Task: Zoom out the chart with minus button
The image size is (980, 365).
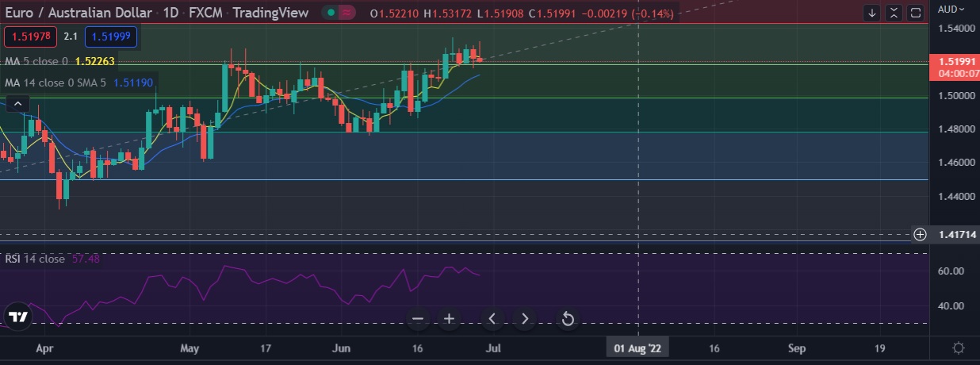Action: (418, 319)
